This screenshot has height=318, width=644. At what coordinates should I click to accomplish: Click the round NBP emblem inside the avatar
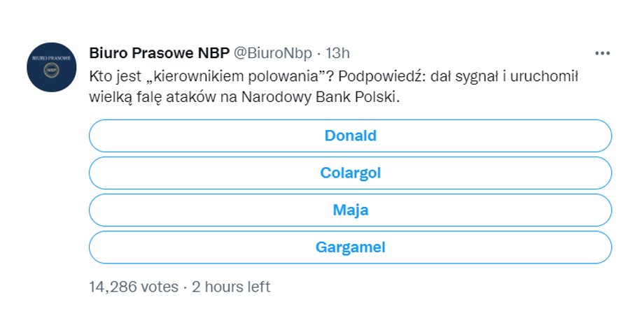(x=51, y=70)
